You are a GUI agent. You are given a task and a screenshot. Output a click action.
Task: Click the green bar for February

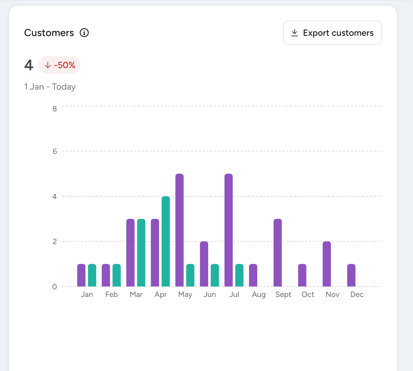click(117, 275)
